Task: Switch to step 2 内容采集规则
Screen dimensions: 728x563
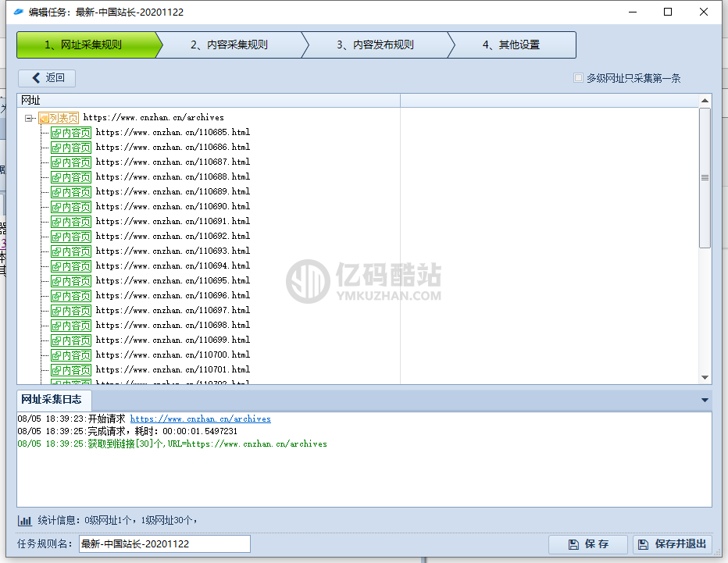Action: [x=230, y=45]
